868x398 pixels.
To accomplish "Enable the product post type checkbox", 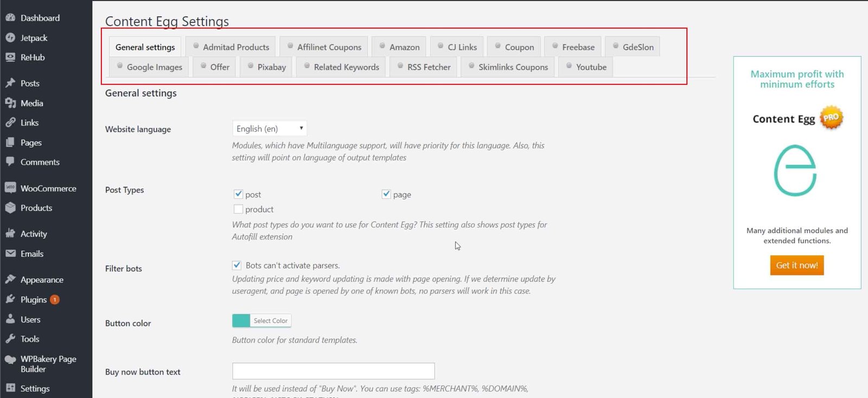I will coord(238,209).
